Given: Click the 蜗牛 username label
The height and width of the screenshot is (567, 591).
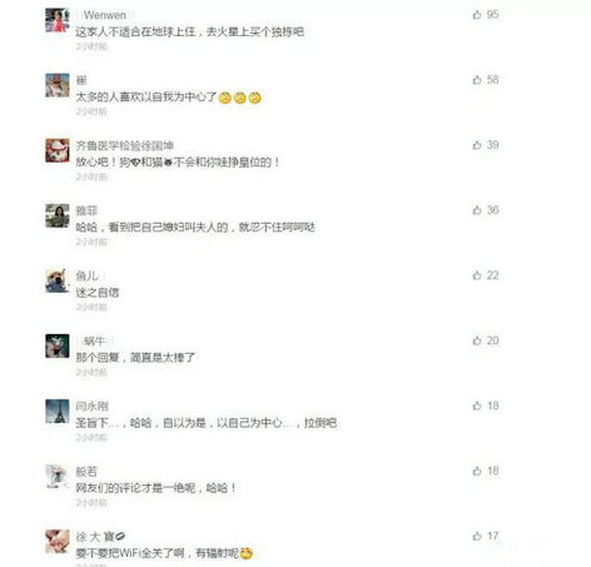Looking at the screenshot, I should (x=94, y=341).
